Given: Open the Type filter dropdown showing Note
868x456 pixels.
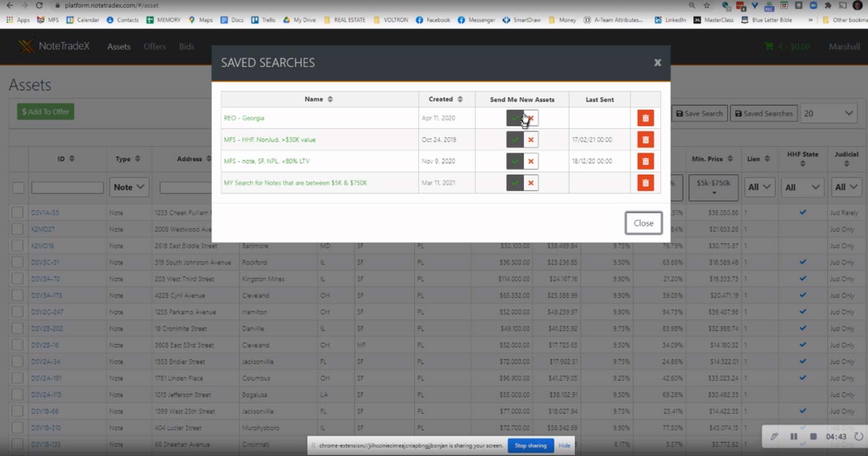Looking at the screenshot, I should 130,187.
